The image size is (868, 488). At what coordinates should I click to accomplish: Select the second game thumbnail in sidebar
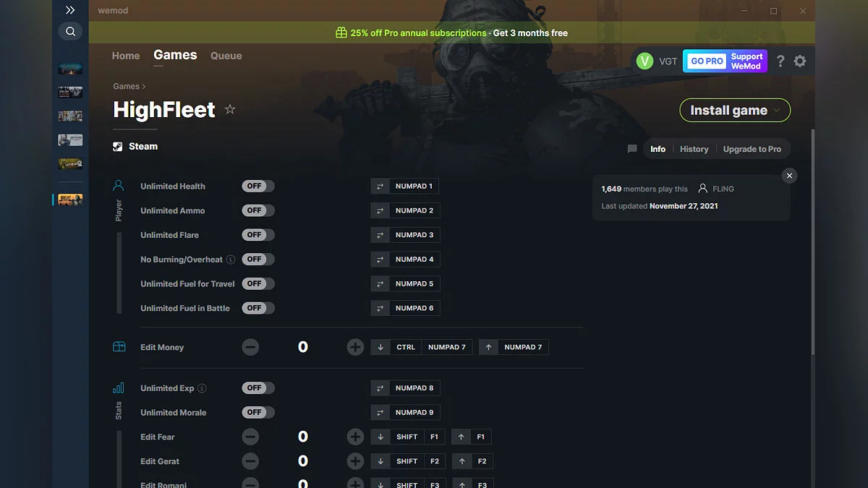coord(70,93)
